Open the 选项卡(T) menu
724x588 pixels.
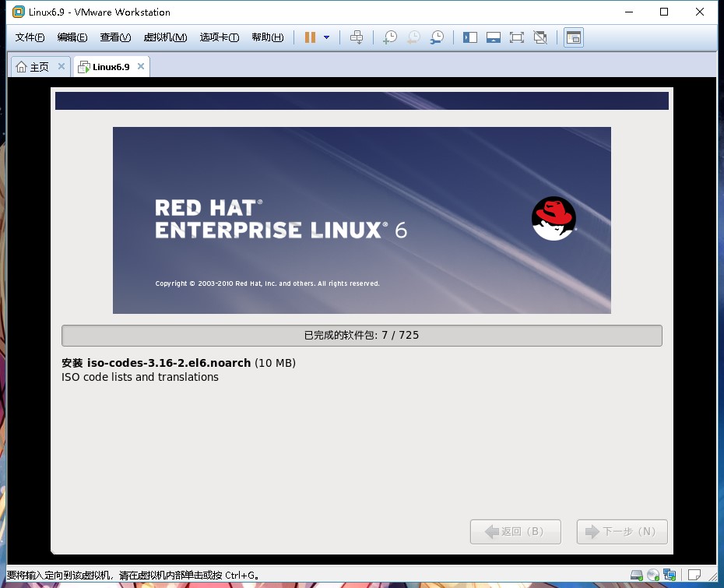(x=220, y=37)
